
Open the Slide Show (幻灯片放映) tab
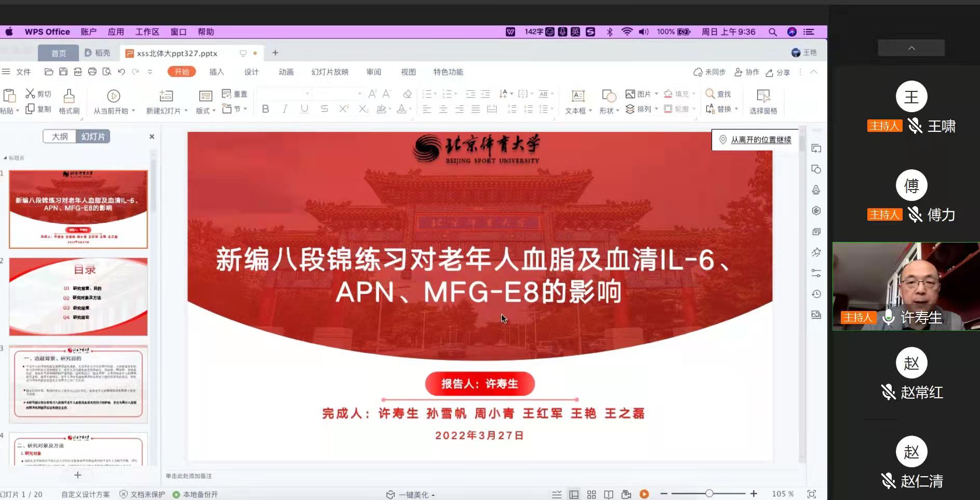pos(330,72)
